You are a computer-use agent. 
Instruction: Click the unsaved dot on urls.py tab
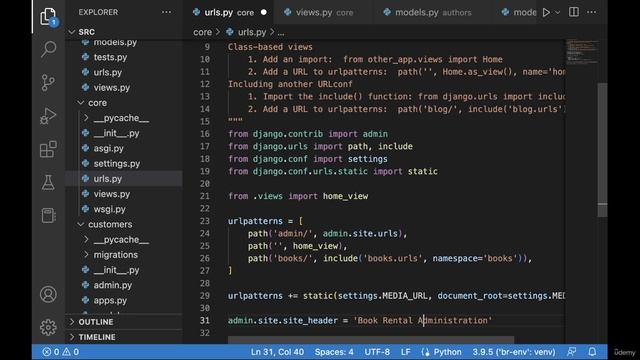coord(264,12)
